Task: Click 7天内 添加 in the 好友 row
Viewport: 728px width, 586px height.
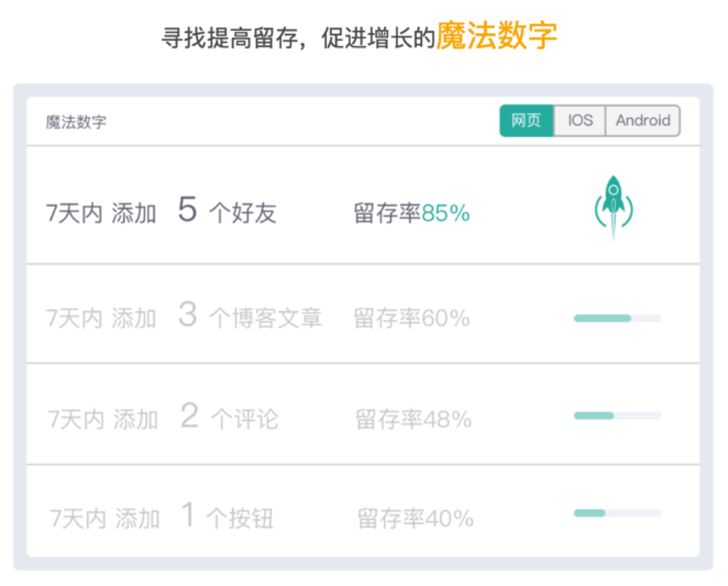Action: pos(101,213)
